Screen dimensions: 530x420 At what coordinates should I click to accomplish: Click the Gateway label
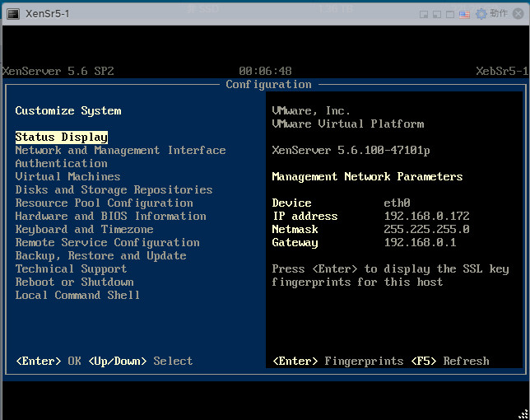pos(295,242)
